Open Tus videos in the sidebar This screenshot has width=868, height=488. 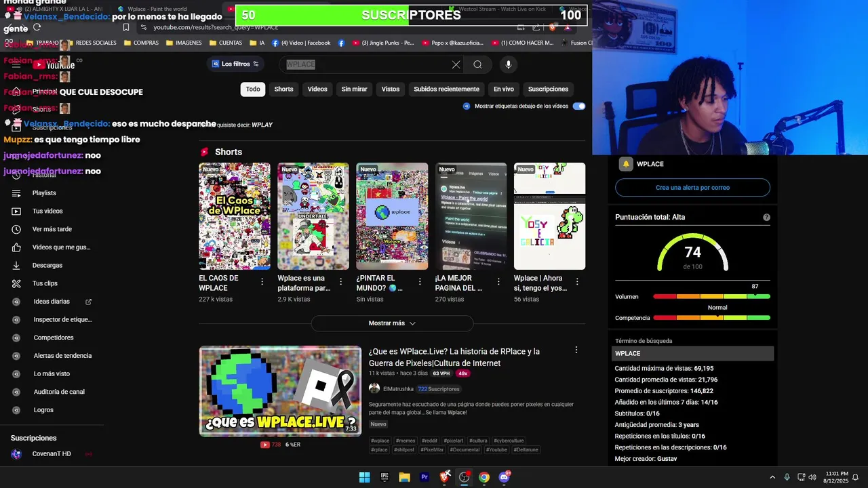pos(47,211)
